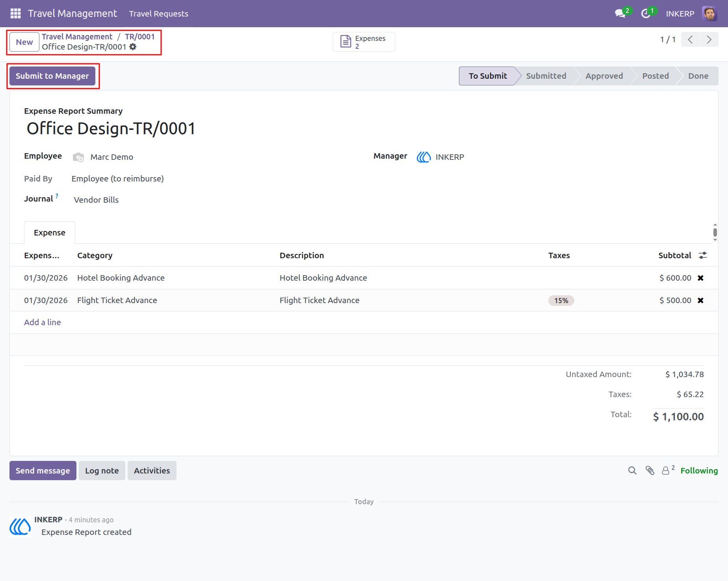
Task: Go to next record arrow
Action: click(x=709, y=39)
